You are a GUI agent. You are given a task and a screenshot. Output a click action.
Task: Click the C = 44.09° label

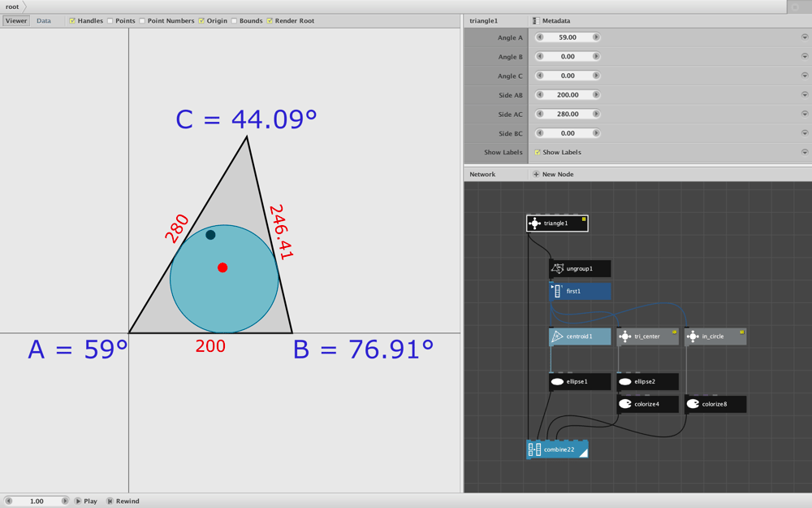point(247,119)
